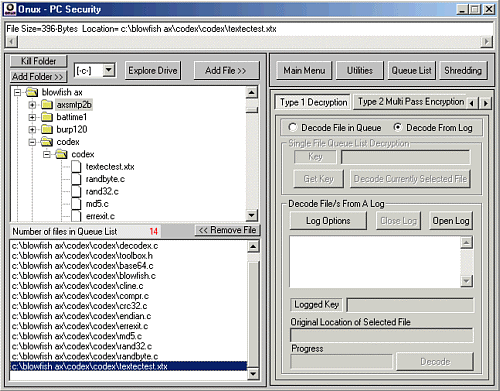Open the Shredding section
500x391 pixels.
pyautogui.click(x=463, y=71)
